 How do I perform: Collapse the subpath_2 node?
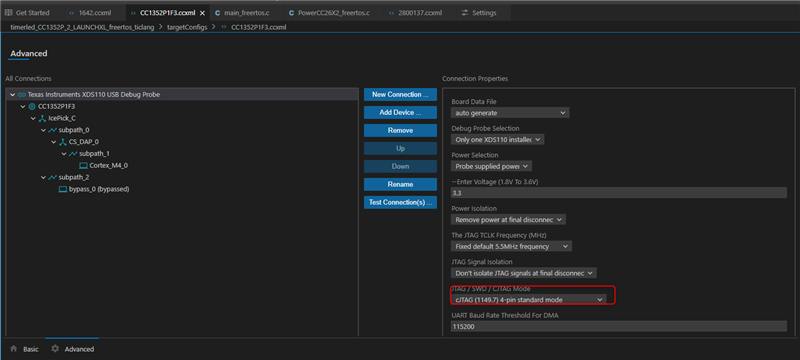coord(43,177)
